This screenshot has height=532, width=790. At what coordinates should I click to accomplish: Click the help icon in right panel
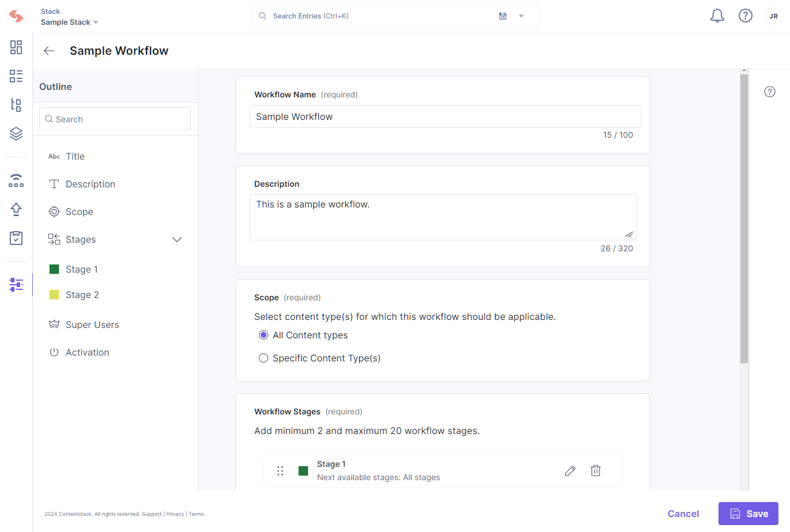pos(770,92)
